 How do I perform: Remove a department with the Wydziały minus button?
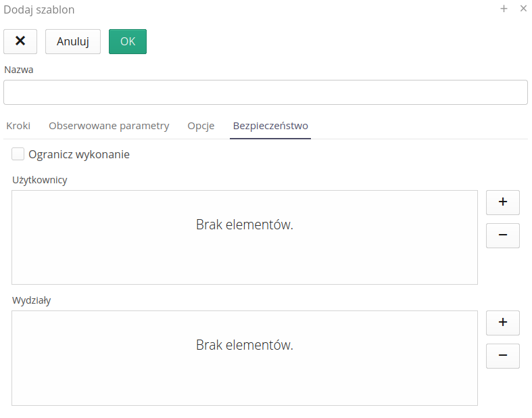pyautogui.click(x=502, y=356)
